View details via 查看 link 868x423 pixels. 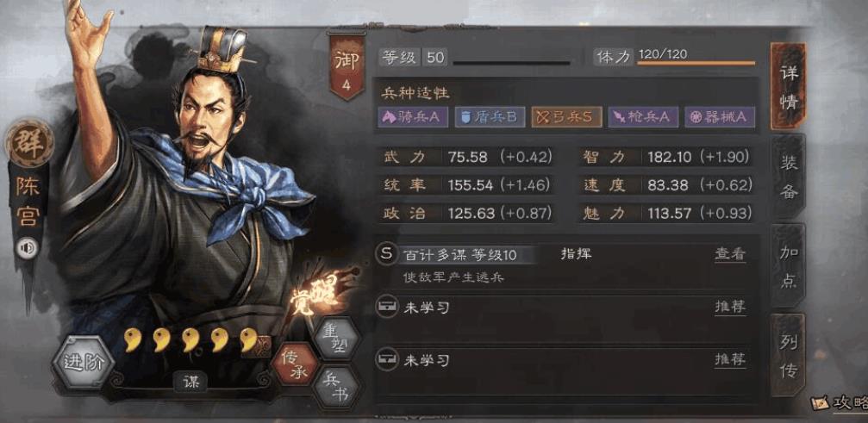(x=729, y=254)
